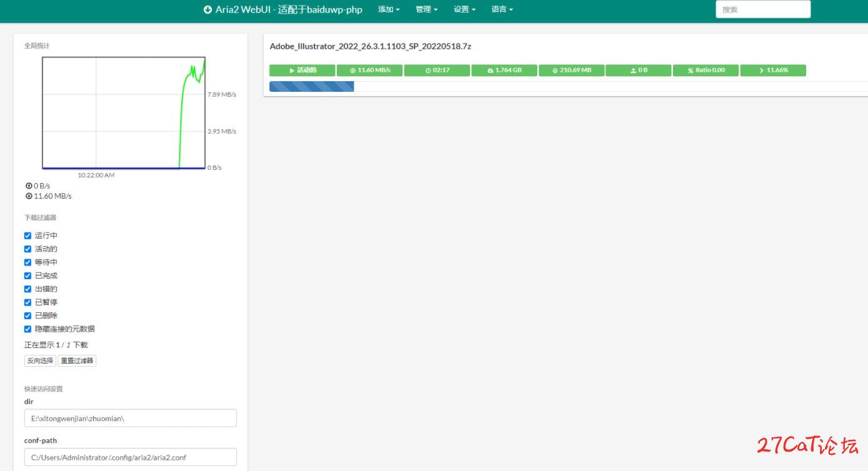Click the 3.95 MB/s graph axis label

pos(222,131)
